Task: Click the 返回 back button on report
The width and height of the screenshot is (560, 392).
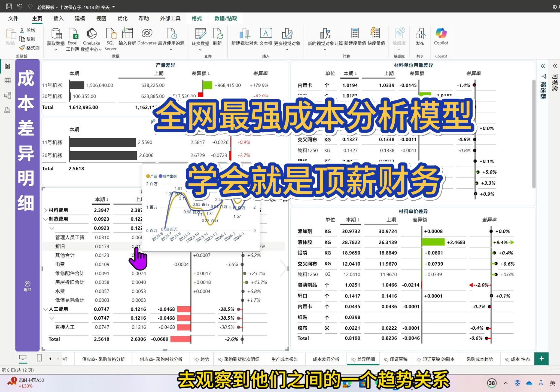Action: click(27, 286)
